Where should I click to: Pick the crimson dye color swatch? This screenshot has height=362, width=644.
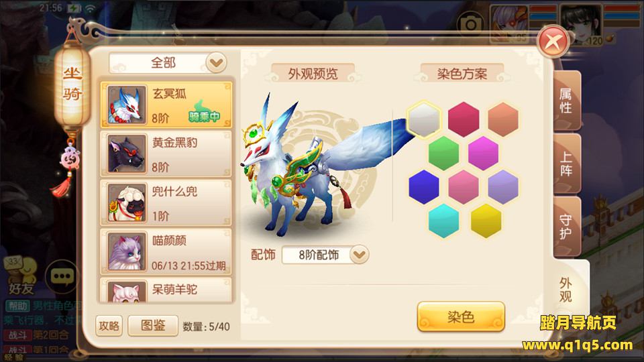click(464, 119)
